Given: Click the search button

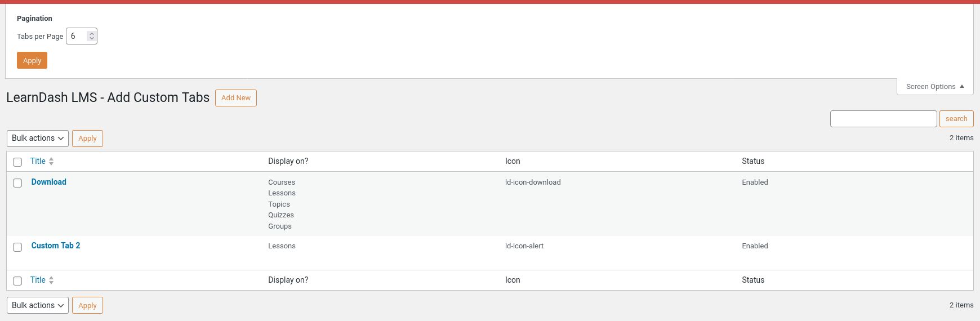Looking at the screenshot, I should [956, 119].
